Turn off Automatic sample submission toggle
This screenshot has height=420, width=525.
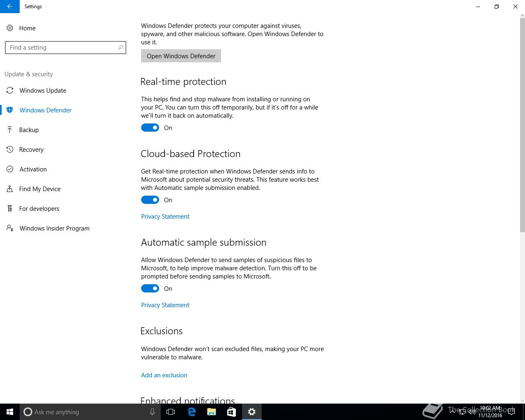[x=150, y=288]
